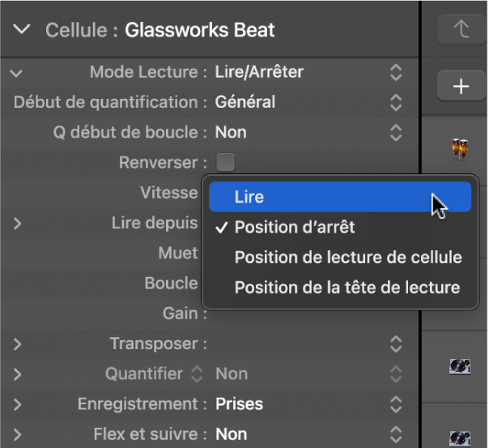Expand the Enregistrement section chevron

pos(18,404)
